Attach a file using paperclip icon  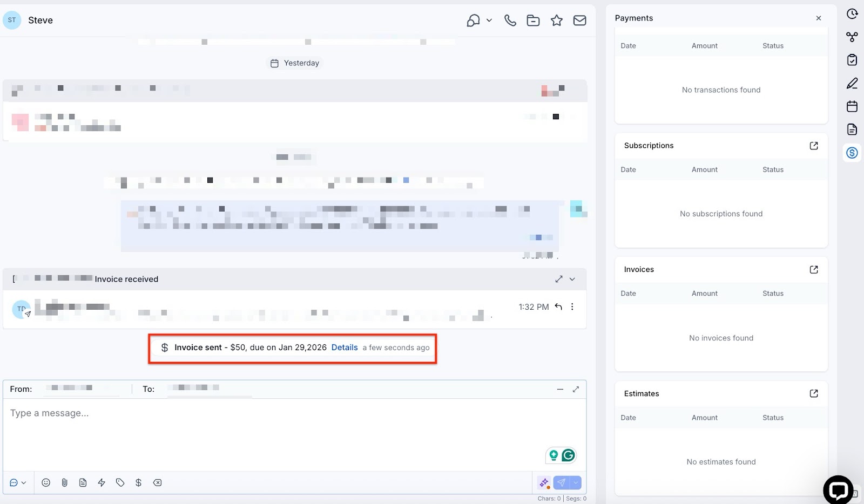(x=64, y=482)
